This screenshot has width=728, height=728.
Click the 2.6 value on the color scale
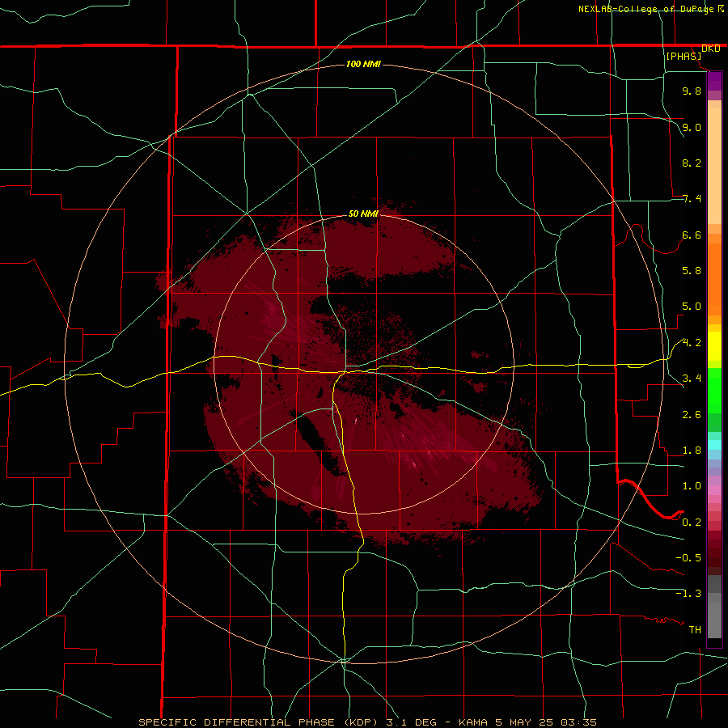point(692,414)
